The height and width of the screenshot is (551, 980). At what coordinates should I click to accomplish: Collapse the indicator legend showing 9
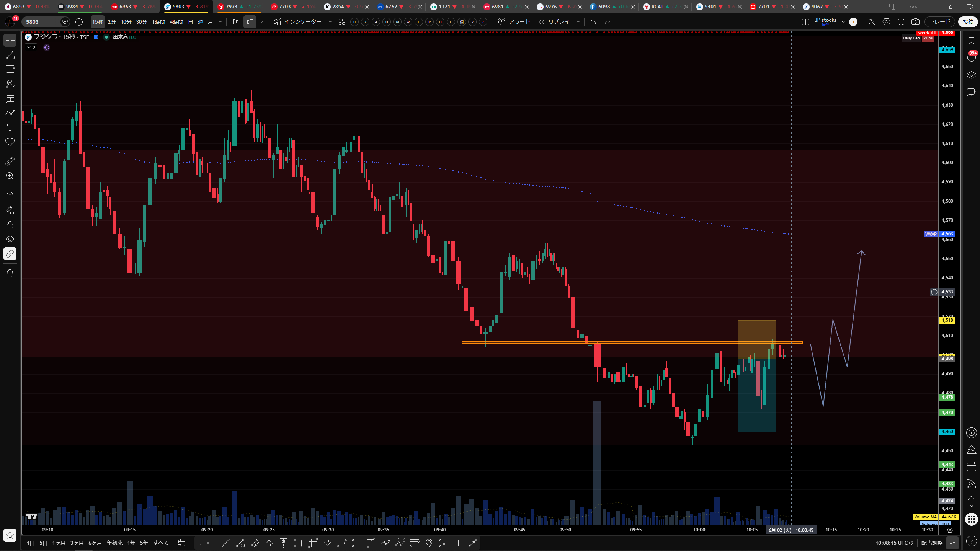tap(31, 47)
